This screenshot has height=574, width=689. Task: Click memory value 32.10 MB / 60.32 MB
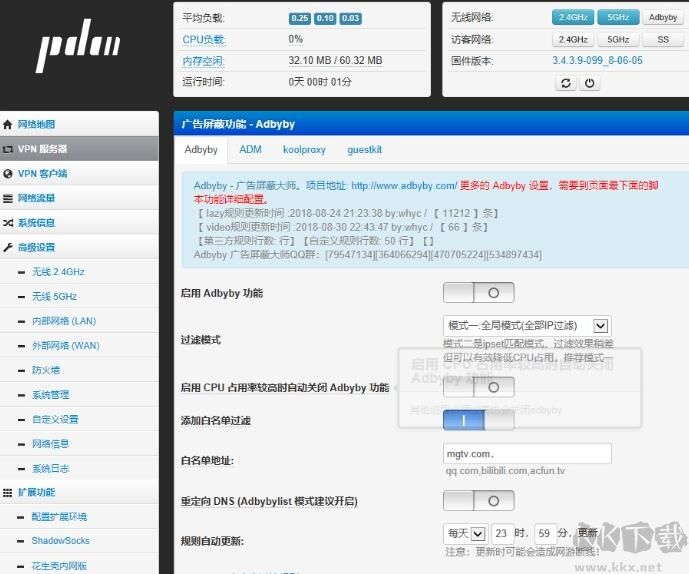tap(335, 61)
